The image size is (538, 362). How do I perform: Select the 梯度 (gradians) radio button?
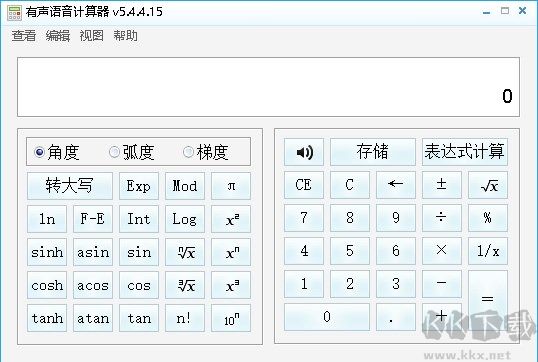click(206, 152)
